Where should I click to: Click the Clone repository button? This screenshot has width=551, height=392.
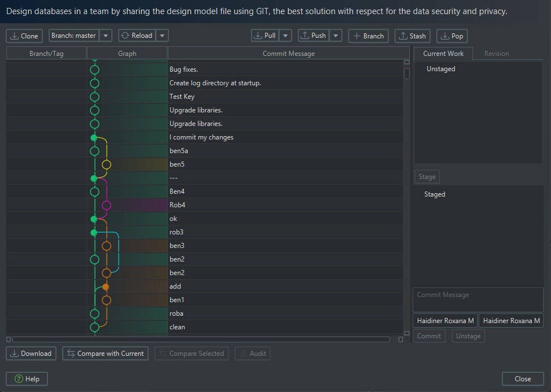tap(24, 36)
